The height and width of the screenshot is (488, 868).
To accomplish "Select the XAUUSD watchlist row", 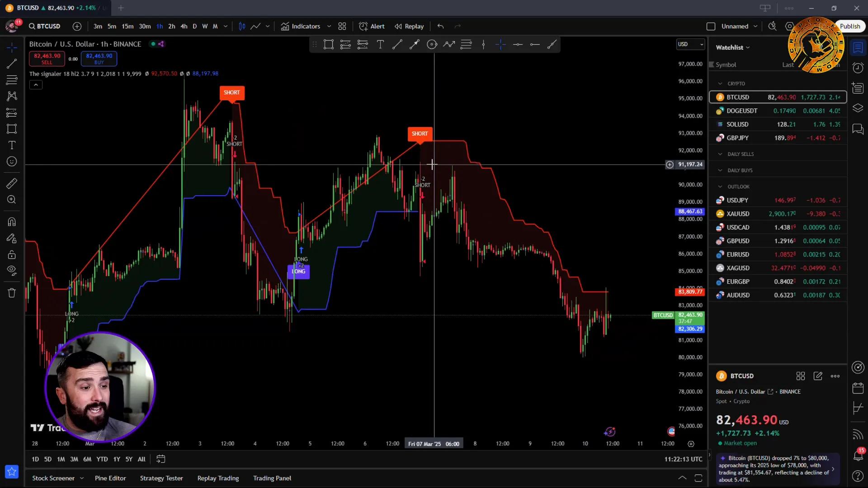I will pos(778,214).
